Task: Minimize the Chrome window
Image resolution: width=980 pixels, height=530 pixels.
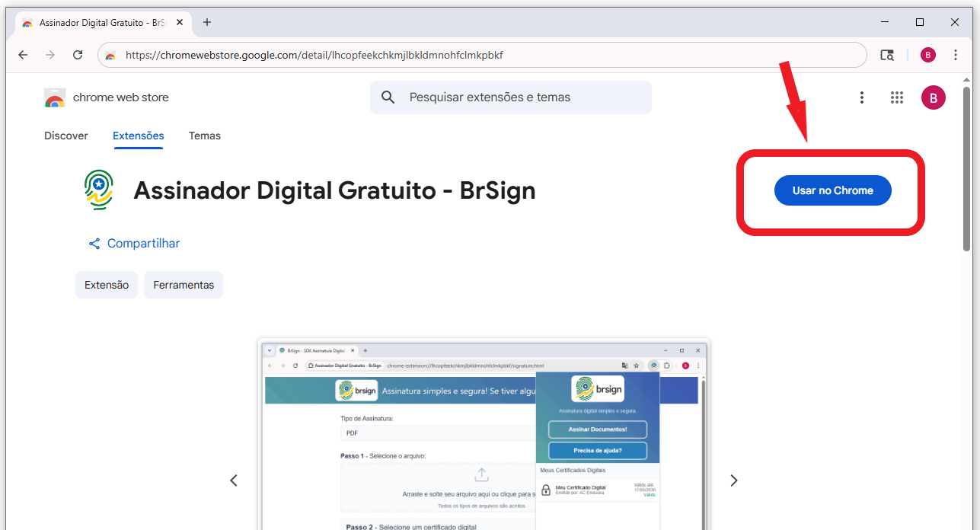Action: click(x=885, y=22)
